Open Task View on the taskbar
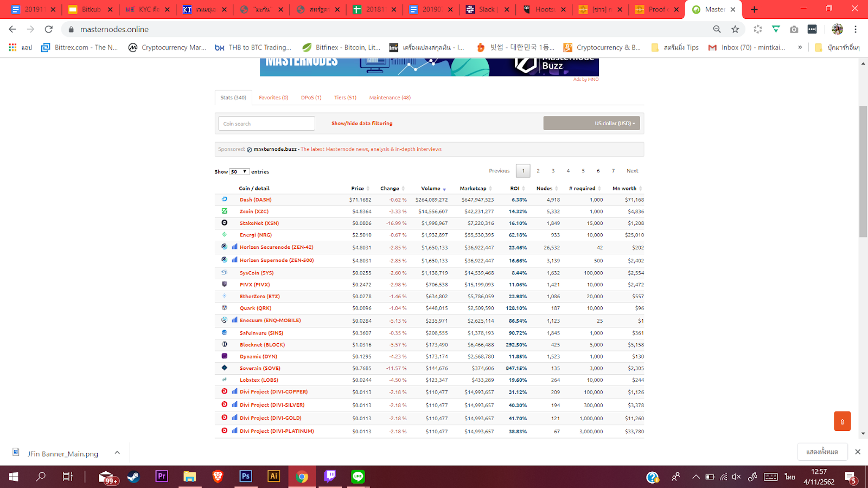Screen dimensions: 868x488 point(68,477)
